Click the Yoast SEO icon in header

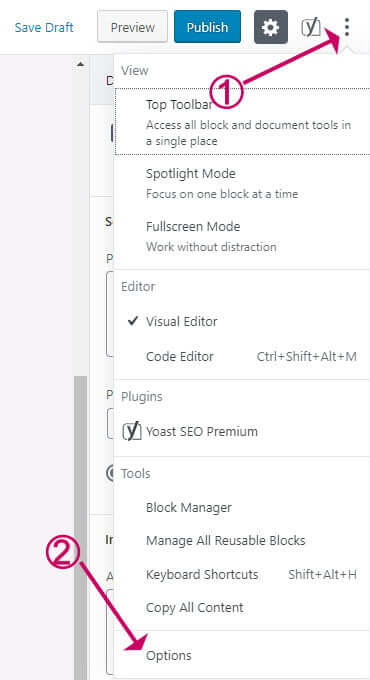(x=311, y=27)
